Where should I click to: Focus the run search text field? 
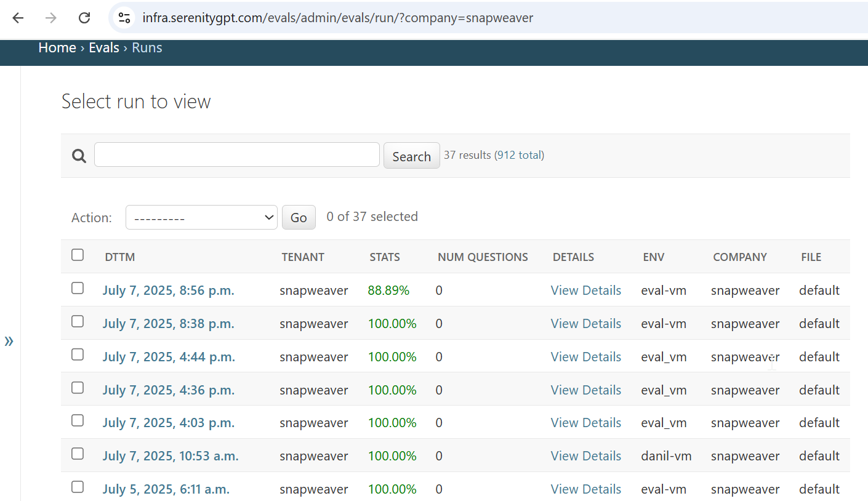tap(236, 154)
